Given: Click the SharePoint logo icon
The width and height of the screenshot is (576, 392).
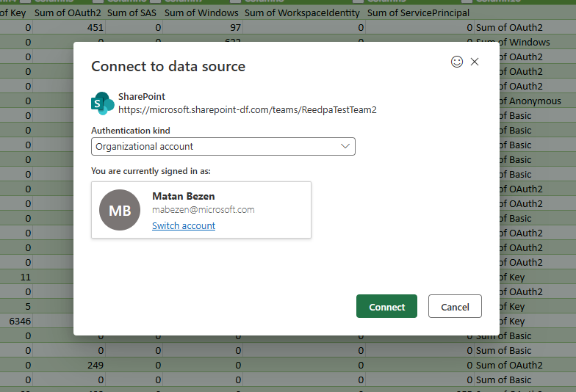Looking at the screenshot, I should pos(101,104).
